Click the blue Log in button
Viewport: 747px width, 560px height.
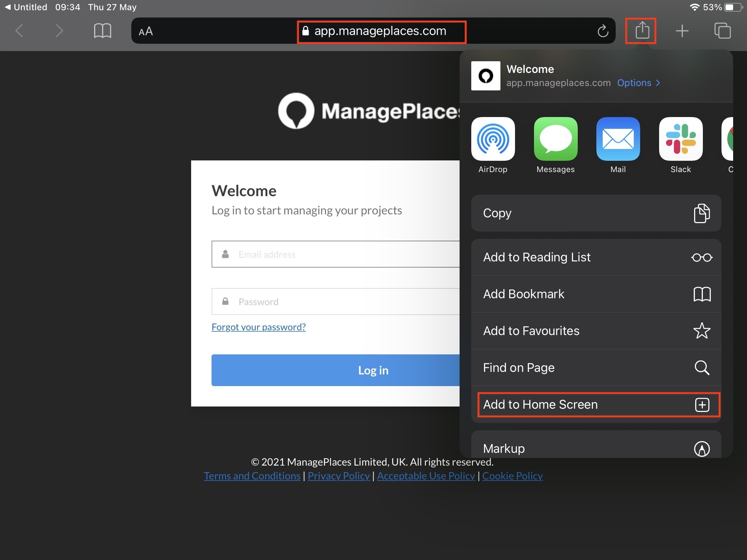click(336, 370)
